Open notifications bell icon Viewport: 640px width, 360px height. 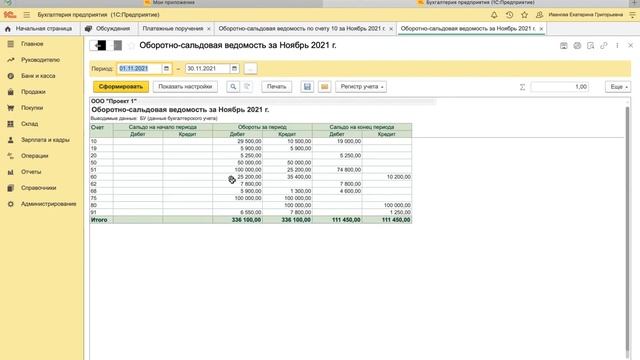pos(494,15)
